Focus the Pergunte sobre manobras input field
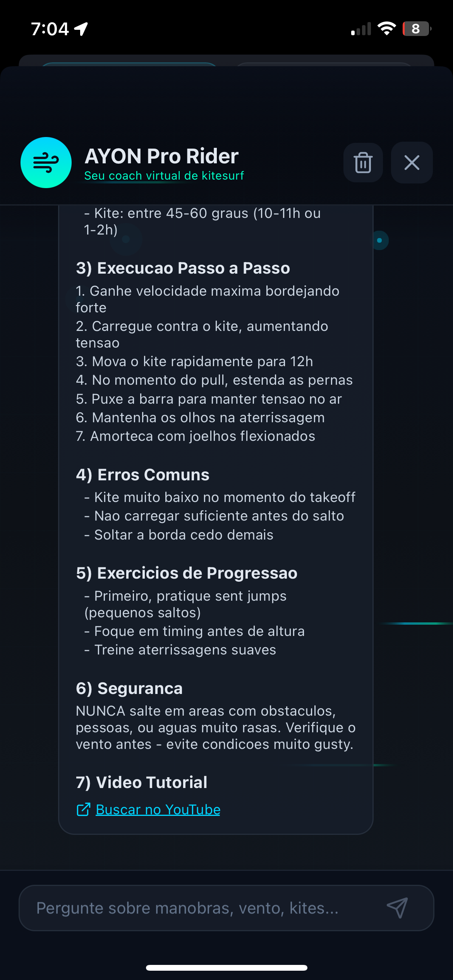This screenshot has width=453, height=980. [201, 908]
